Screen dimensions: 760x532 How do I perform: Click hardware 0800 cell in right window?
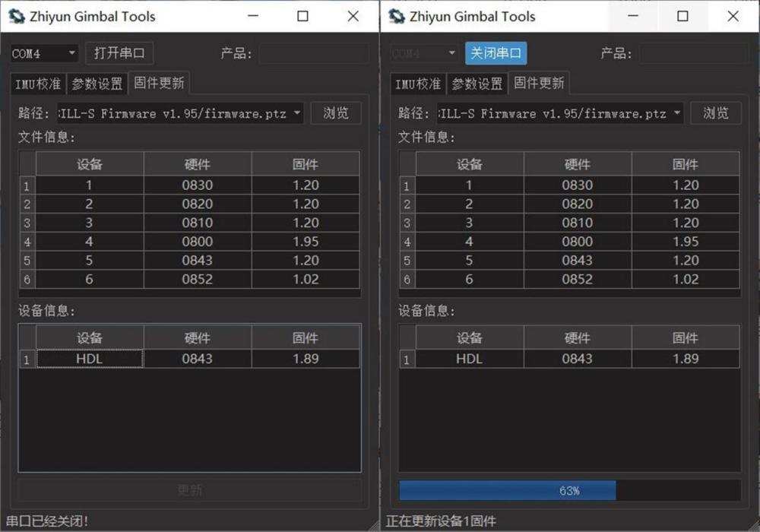coord(578,242)
